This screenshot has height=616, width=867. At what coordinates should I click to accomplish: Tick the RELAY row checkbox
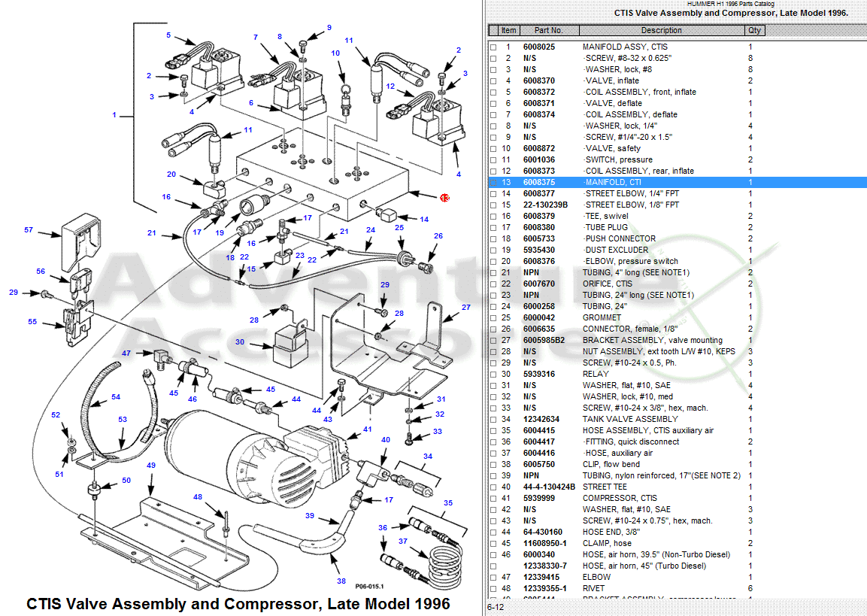pyautogui.click(x=493, y=375)
